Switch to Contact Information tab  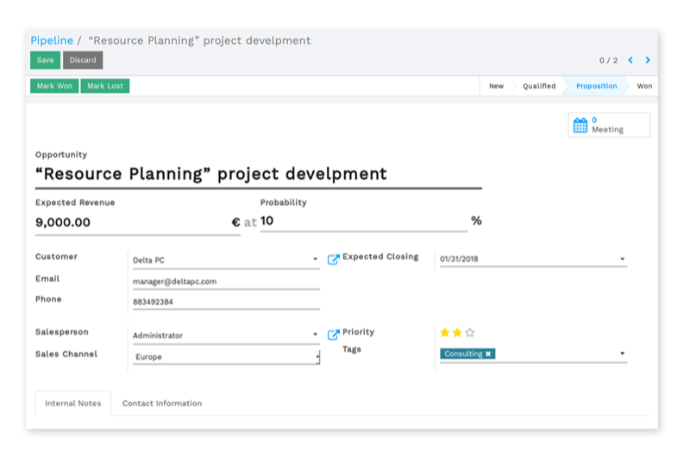pos(162,403)
